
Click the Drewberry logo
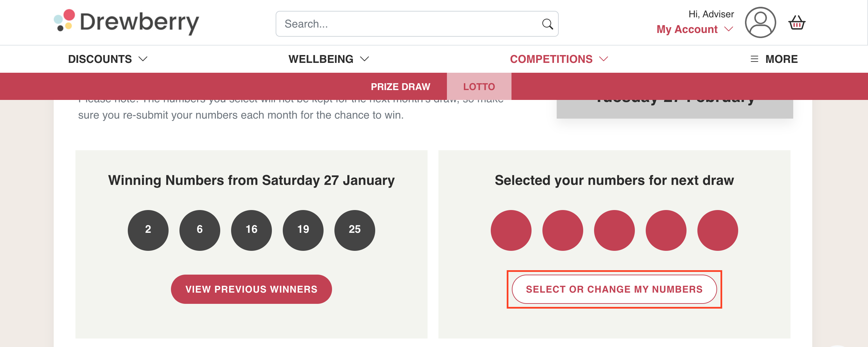coord(126,22)
